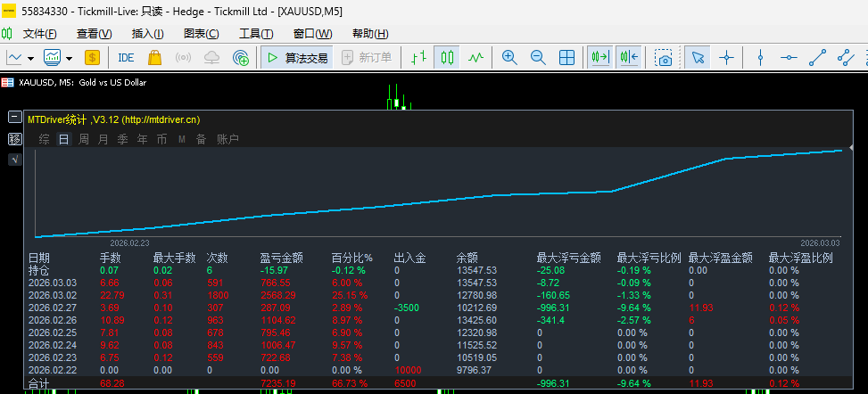This screenshot has height=394, width=868.
Task: Open the 窗口(W) menu
Action: tap(313, 34)
